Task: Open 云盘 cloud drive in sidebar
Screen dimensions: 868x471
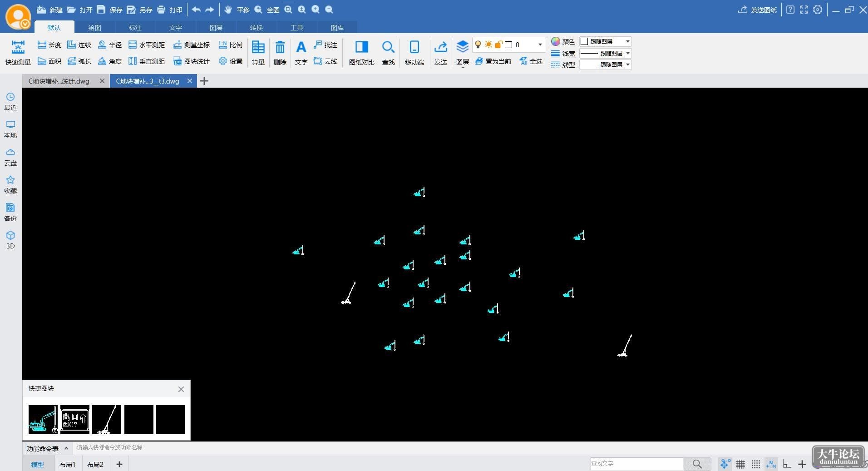Action: click(x=10, y=157)
